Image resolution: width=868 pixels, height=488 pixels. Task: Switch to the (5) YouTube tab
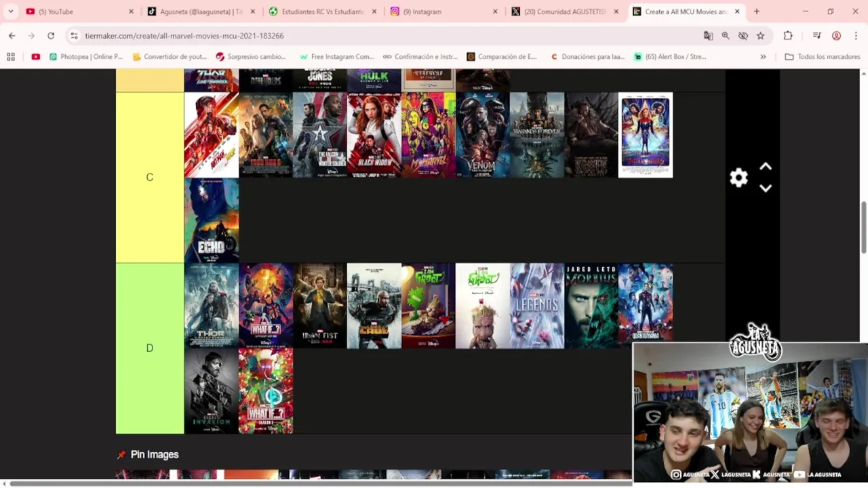coord(79,12)
